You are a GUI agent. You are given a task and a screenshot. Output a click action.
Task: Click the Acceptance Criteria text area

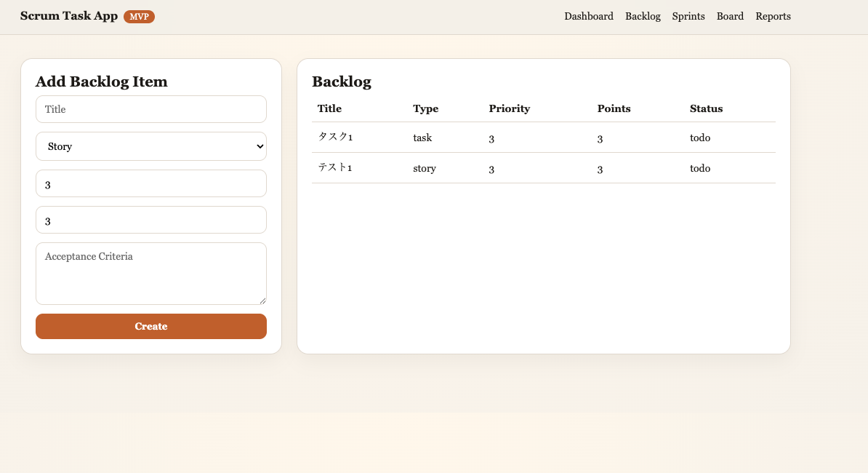click(150, 273)
